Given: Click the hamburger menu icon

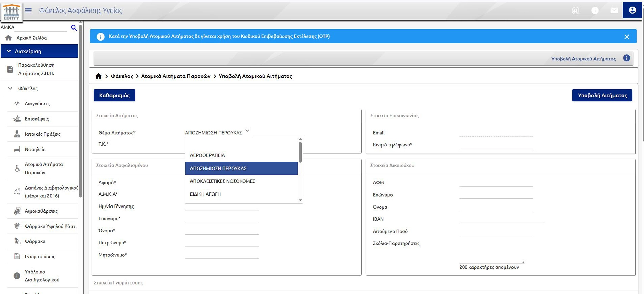Looking at the screenshot, I should [x=28, y=10].
